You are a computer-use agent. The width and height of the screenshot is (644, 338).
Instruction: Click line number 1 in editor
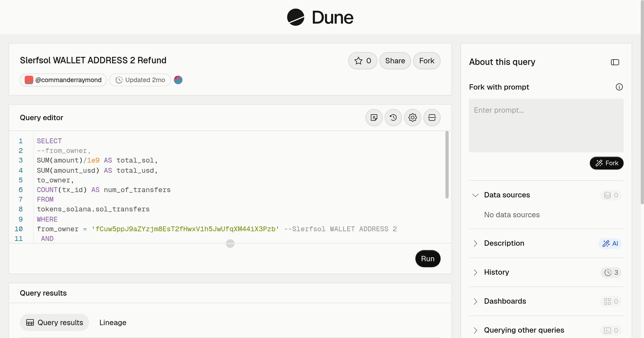coord(21,141)
